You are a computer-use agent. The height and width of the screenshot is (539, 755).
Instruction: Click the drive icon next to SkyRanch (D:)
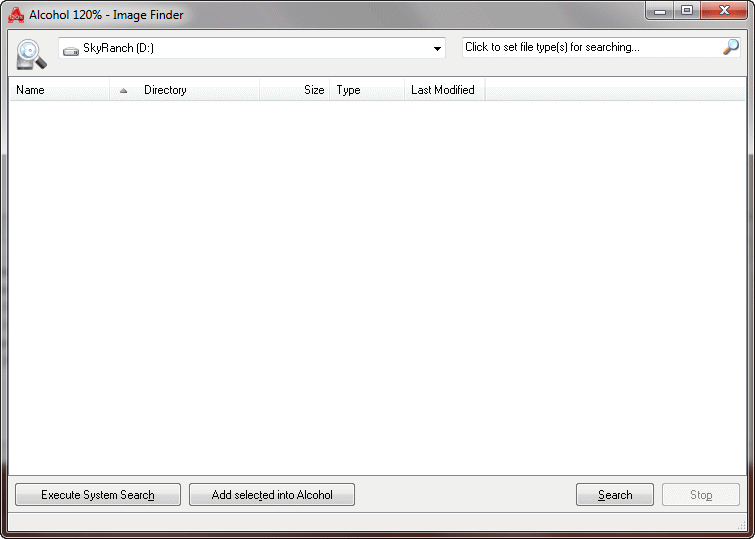coord(71,50)
